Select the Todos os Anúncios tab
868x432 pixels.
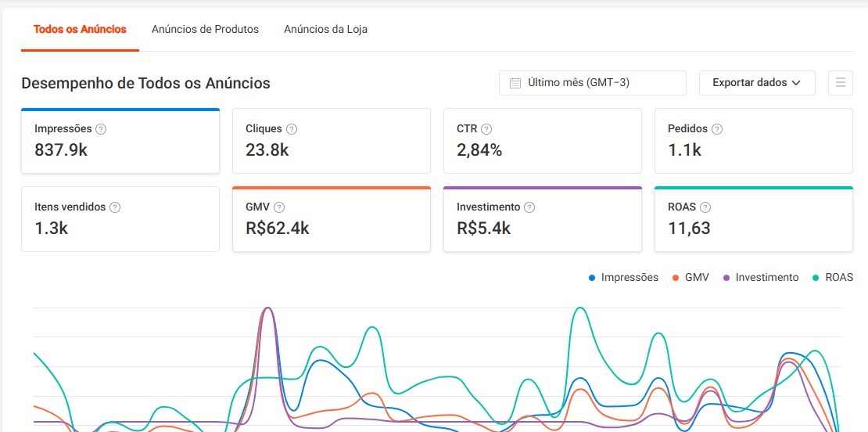80,30
